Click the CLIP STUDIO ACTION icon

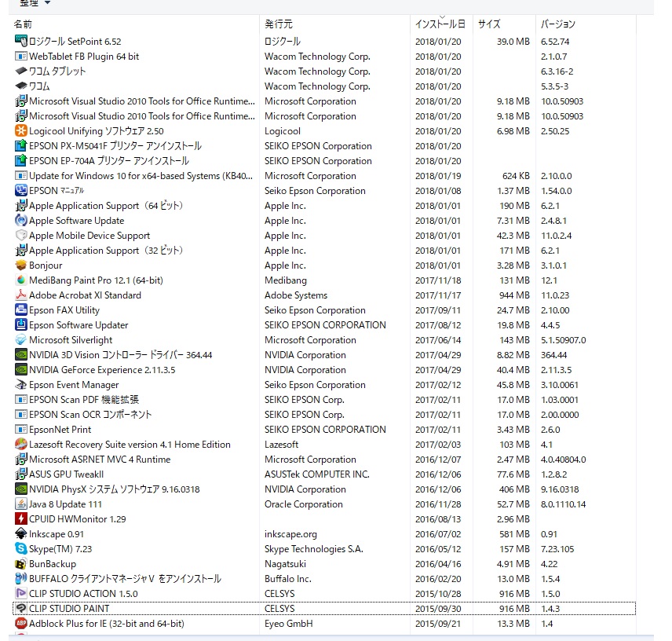(x=21, y=593)
